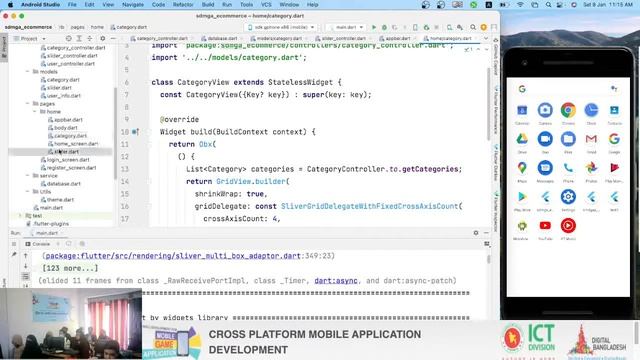Viewport: 640px width, 360px height.
Task: Tap Google logo in emulator search bar
Action: pyautogui.click(x=522, y=89)
